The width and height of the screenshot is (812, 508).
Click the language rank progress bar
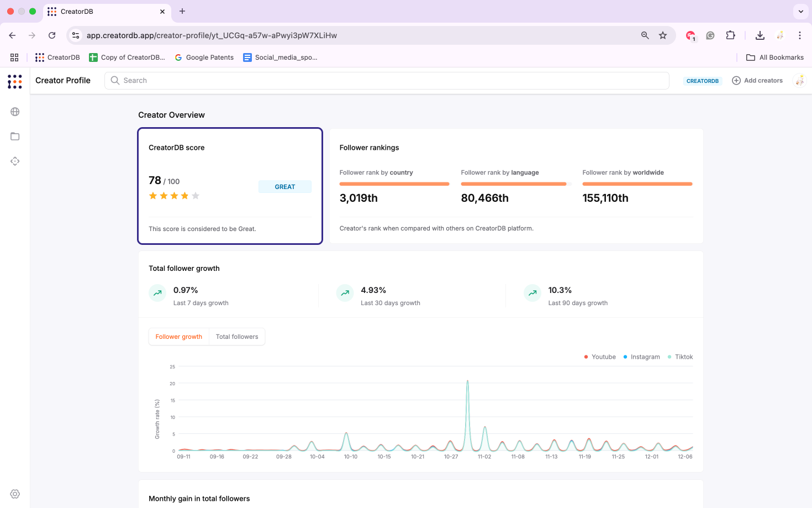click(516, 184)
